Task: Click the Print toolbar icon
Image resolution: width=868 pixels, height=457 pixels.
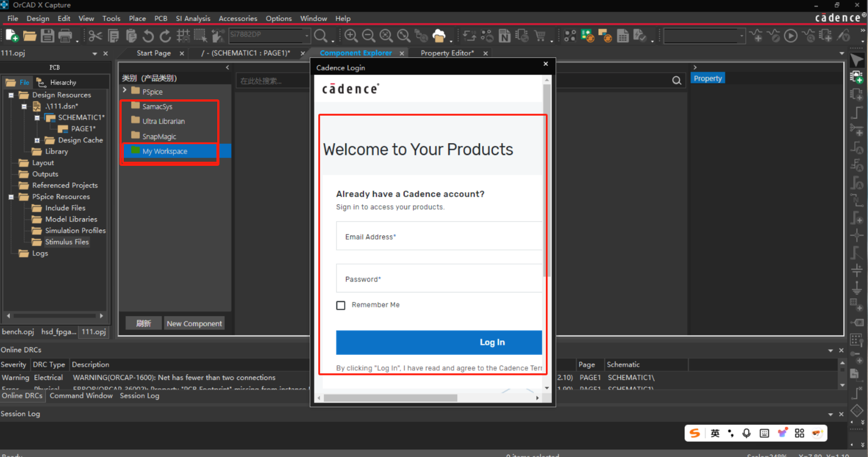Action: coord(65,36)
